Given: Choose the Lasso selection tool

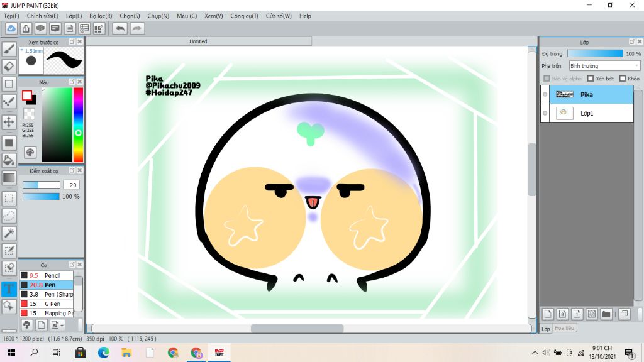Looking at the screenshot, I should [x=9, y=216].
